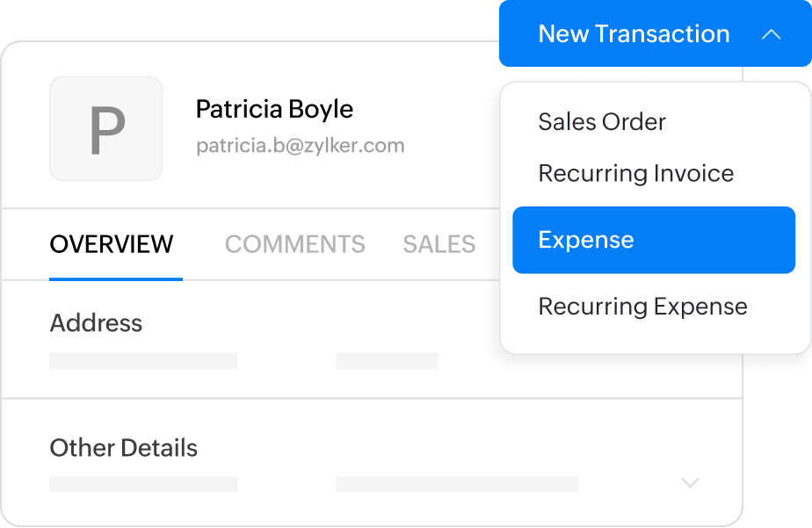Click the first Other Details placeholder bar

[143, 484]
